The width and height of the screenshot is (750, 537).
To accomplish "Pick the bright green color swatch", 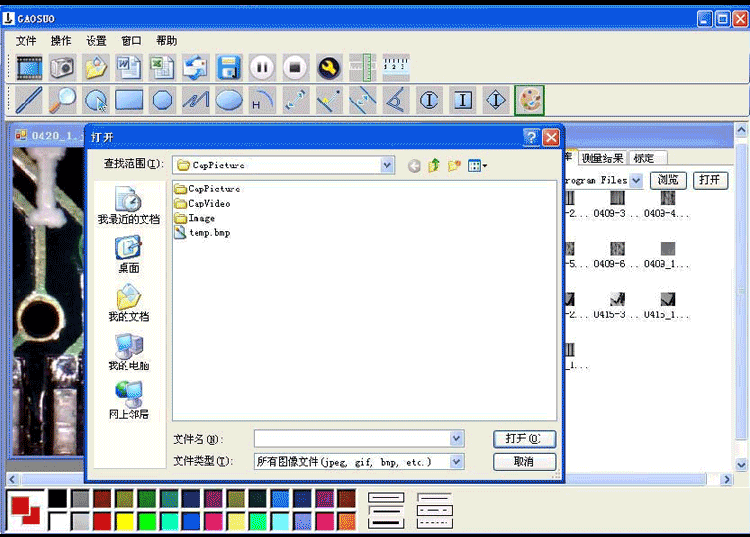I will 147,521.
